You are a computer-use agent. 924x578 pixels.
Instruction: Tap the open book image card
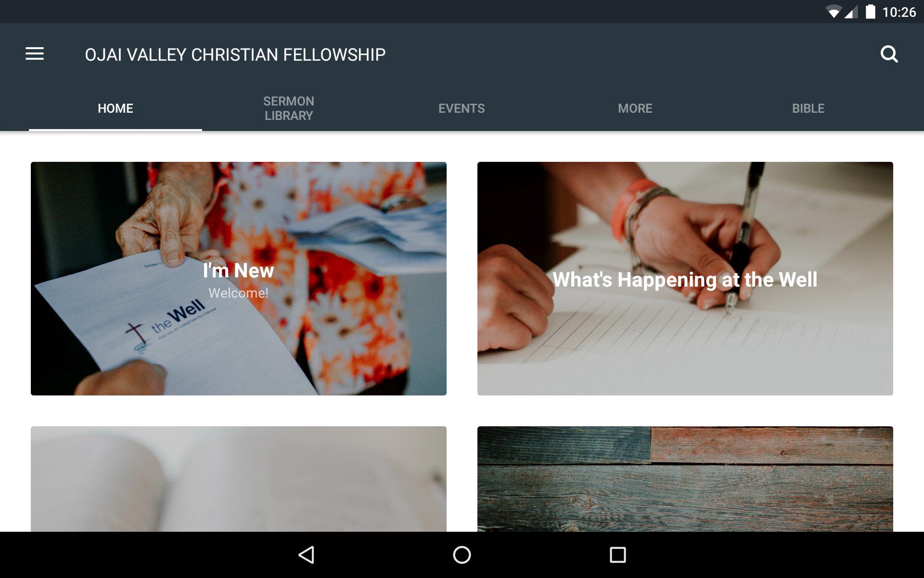[239, 479]
